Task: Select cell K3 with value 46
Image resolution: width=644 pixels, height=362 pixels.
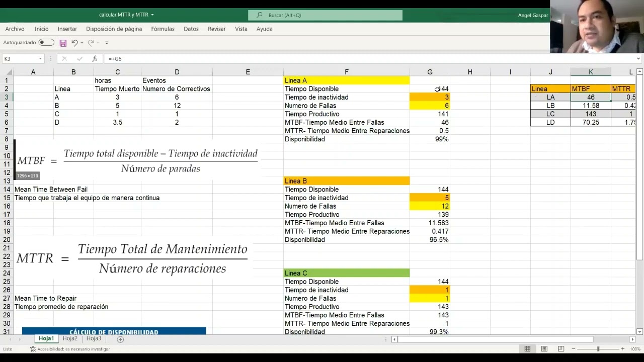Action: click(591, 97)
